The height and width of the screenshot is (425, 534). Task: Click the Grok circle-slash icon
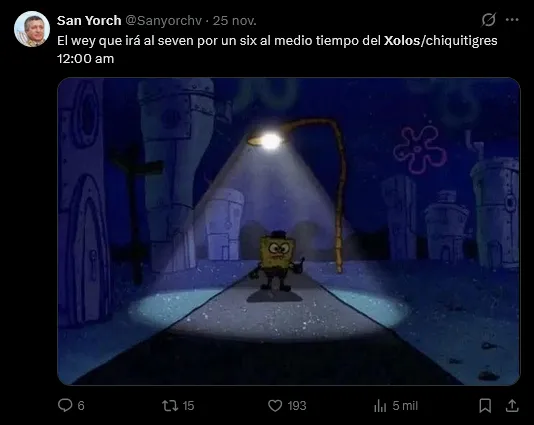[488, 20]
